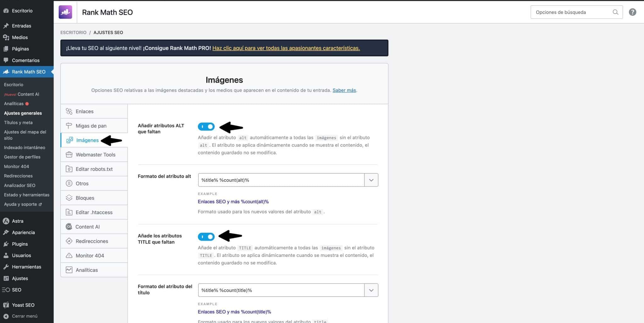
Task: Click the Analíticas chart icon in settings tabs
Action: pos(69,270)
